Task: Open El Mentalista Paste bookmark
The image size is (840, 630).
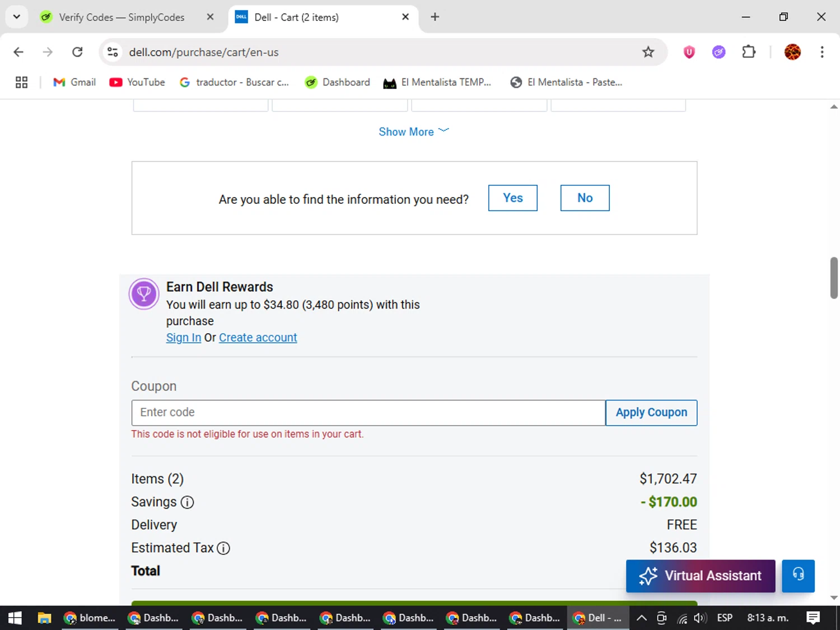Action: [x=566, y=82]
